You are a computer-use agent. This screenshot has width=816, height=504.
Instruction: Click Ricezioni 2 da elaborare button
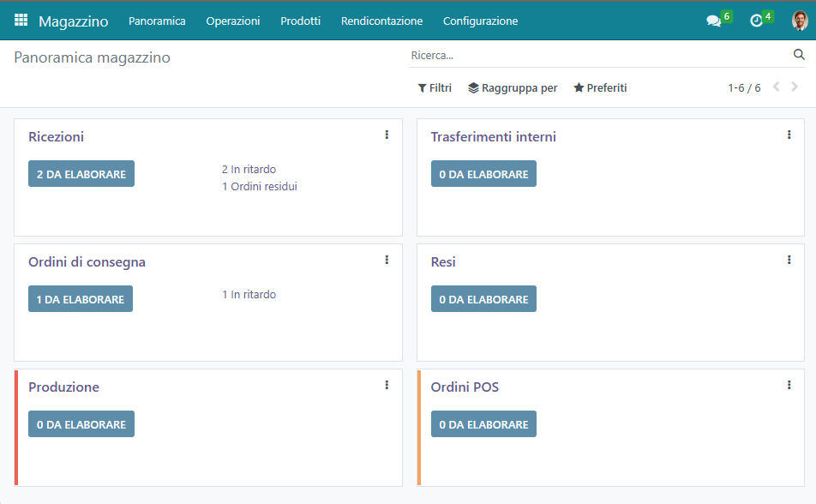point(81,174)
